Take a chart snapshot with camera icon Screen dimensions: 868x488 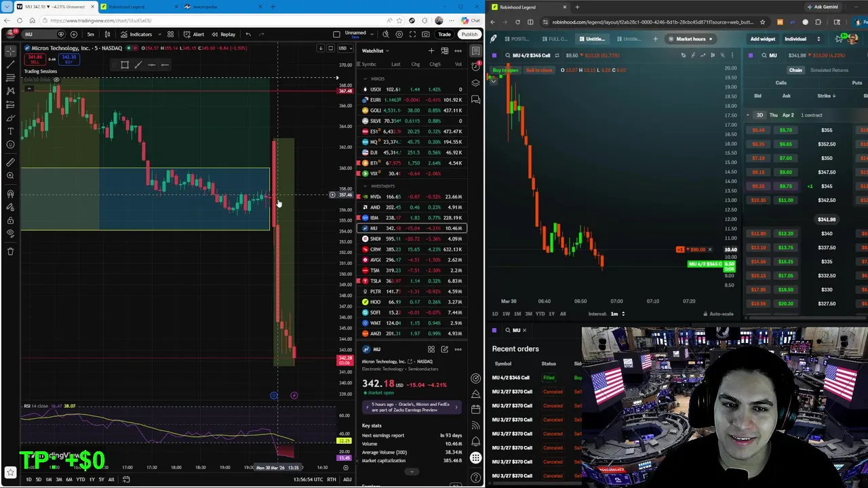pos(425,35)
